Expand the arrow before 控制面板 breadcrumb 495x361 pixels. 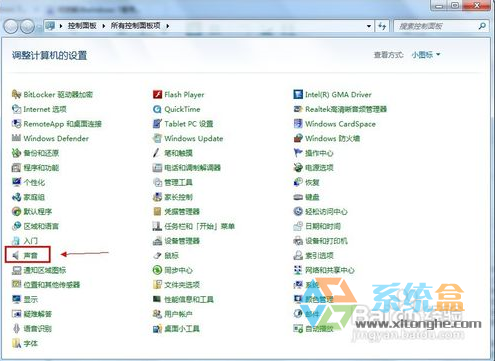coord(61,26)
